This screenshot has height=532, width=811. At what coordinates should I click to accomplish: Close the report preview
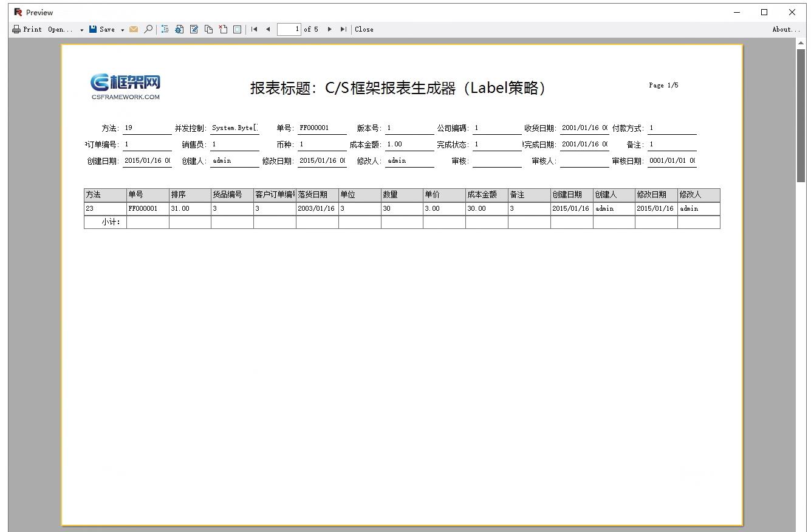coord(364,29)
